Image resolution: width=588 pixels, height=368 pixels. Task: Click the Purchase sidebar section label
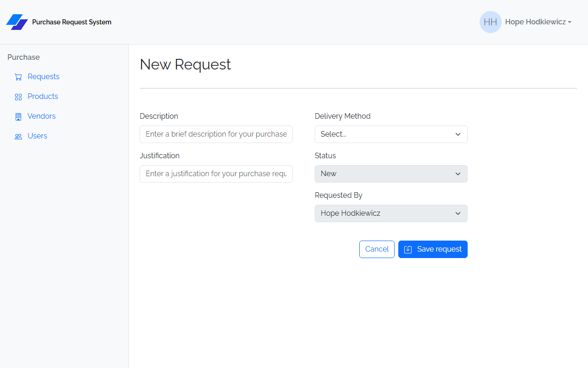pyautogui.click(x=23, y=57)
